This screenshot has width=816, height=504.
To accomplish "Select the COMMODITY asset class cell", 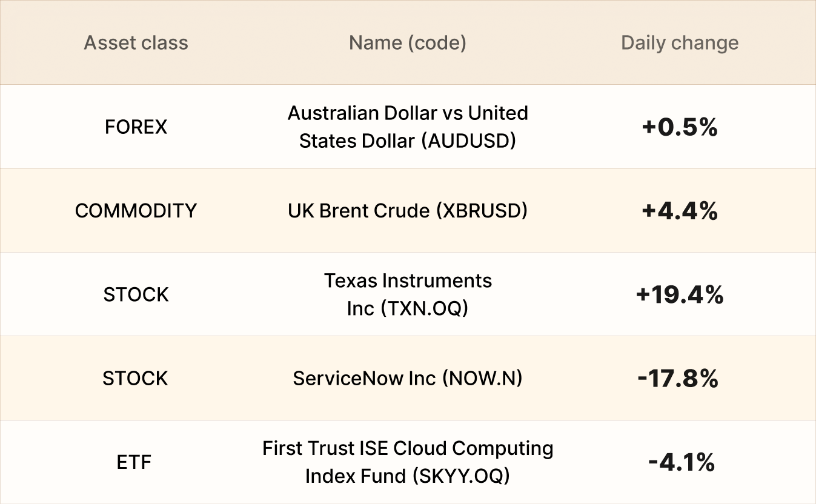I will (136, 211).
